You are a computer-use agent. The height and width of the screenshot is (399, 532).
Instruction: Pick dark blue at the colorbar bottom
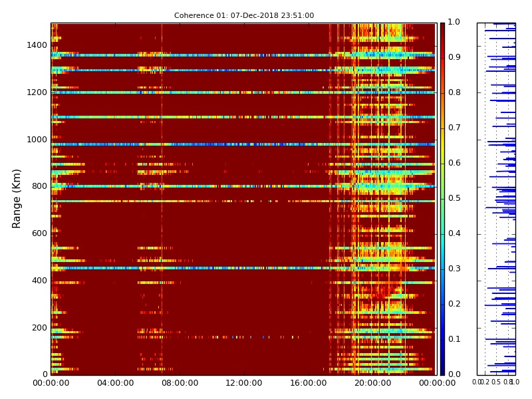pyautogui.click(x=442, y=370)
